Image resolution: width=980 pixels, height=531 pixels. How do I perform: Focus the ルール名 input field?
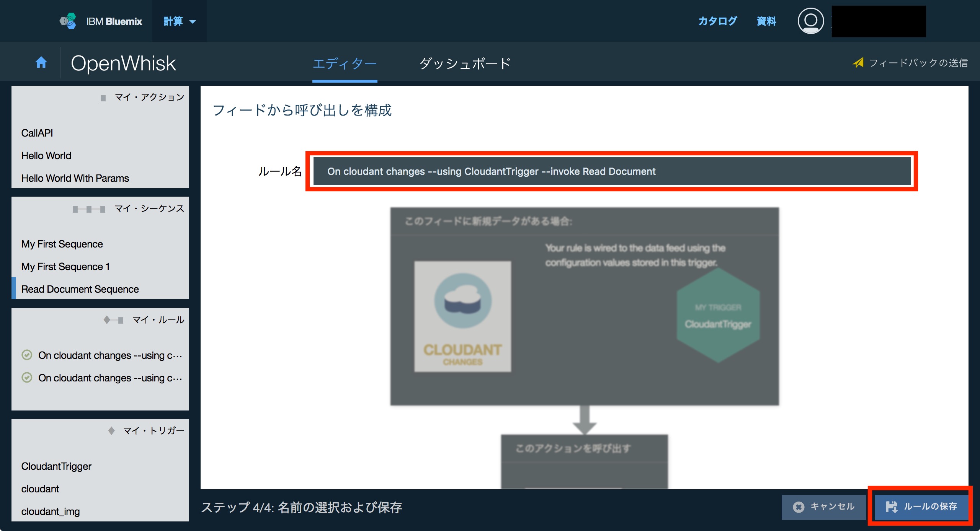[x=612, y=171]
